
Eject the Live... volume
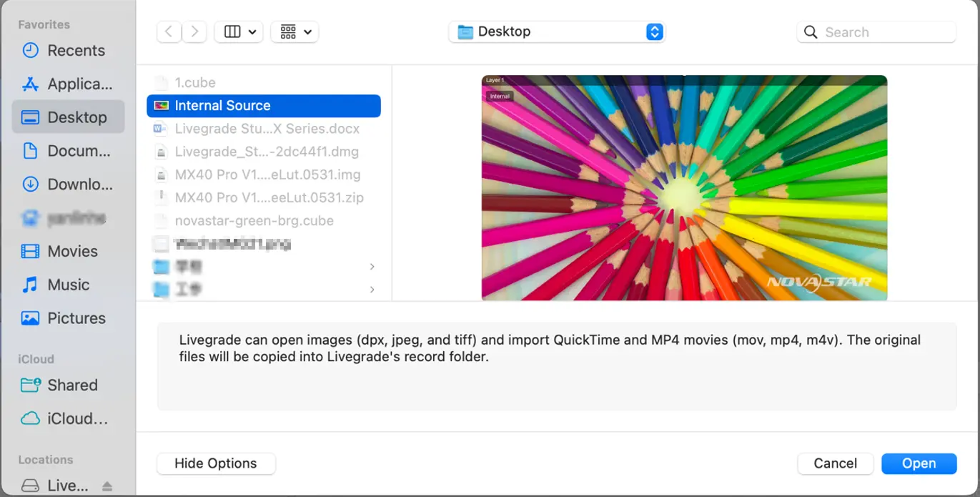click(107, 486)
